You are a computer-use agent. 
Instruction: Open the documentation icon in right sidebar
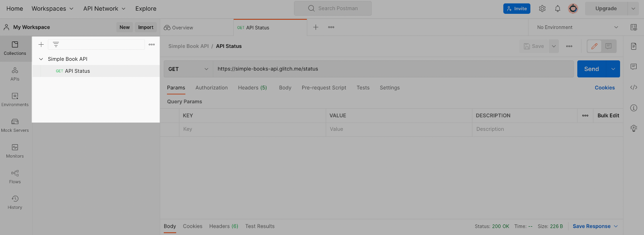point(633,46)
